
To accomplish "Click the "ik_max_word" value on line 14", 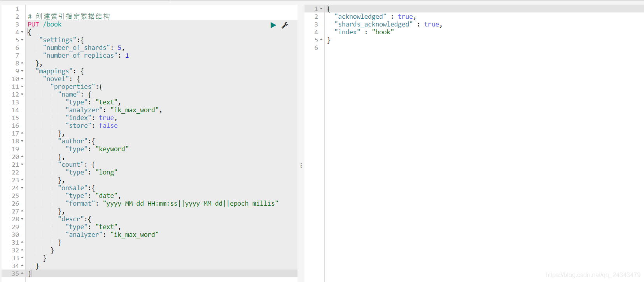I will click(x=135, y=110).
